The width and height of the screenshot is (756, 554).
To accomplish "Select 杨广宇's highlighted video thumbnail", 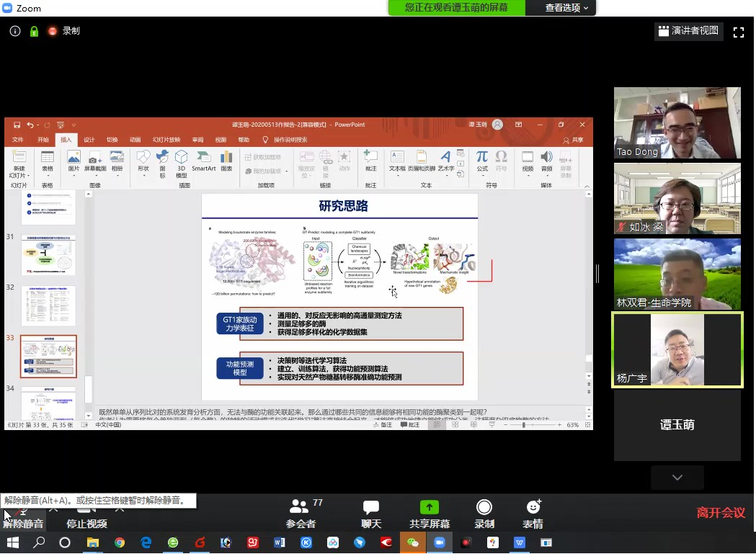I will click(x=677, y=349).
